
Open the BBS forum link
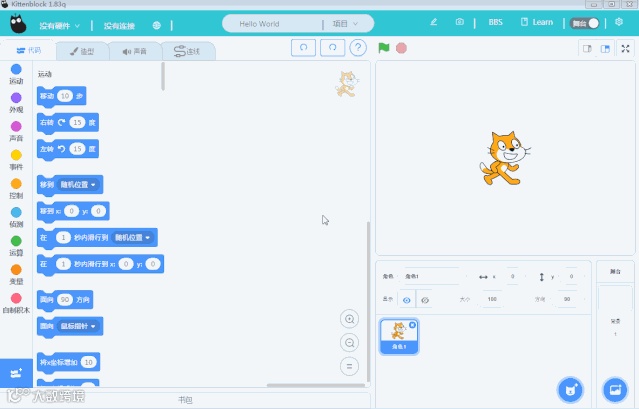tap(495, 22)
